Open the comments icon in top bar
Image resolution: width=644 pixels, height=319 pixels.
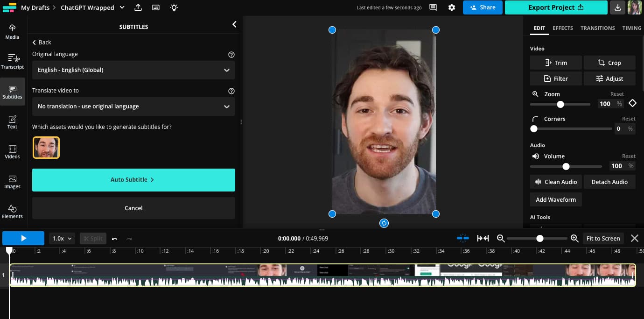433,7
